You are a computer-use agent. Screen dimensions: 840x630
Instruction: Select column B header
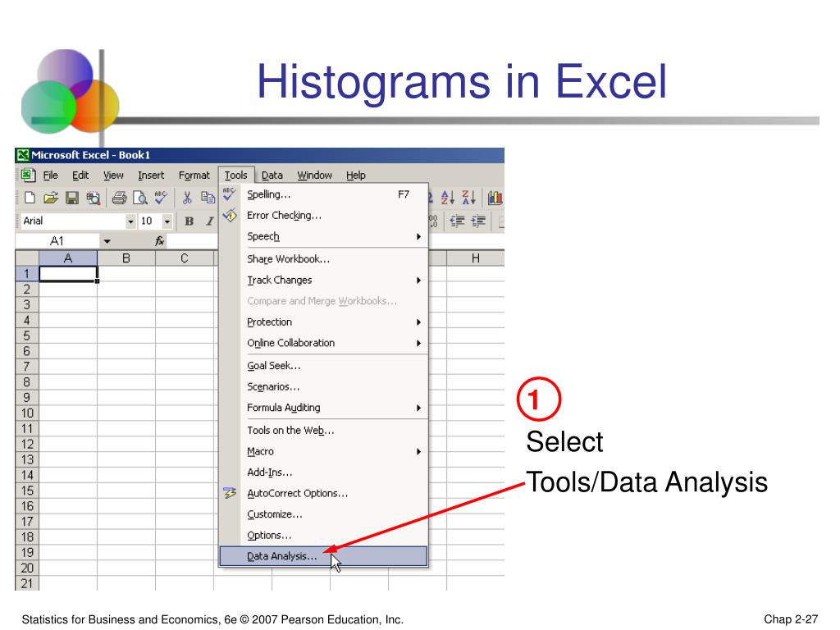(x=126, y=258)
